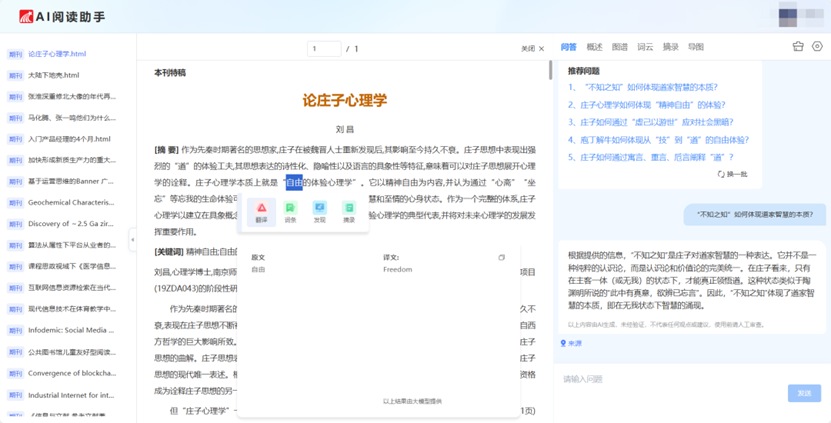Click the page number input field
The height and width of the screenshot is (423, 831).
(324, 49)
